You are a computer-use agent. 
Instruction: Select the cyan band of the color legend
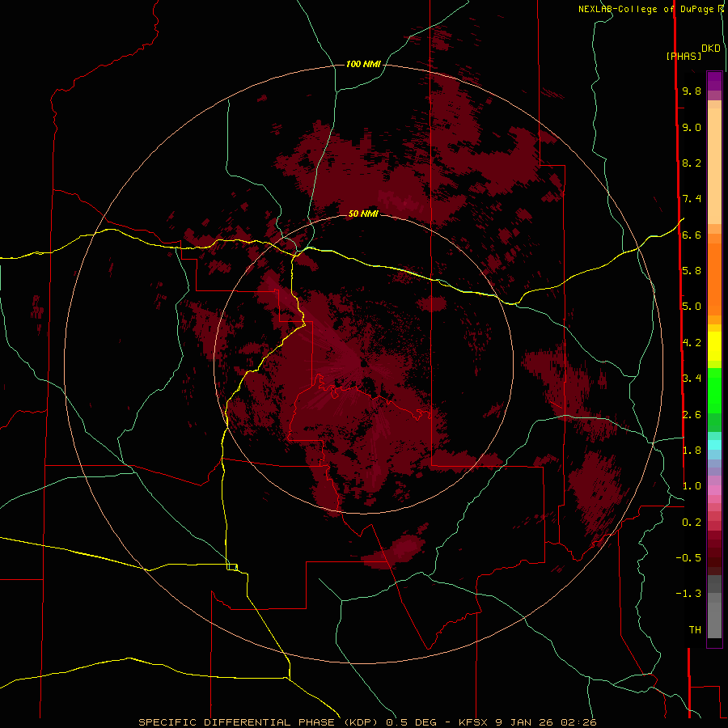click(x=714, y=444)
